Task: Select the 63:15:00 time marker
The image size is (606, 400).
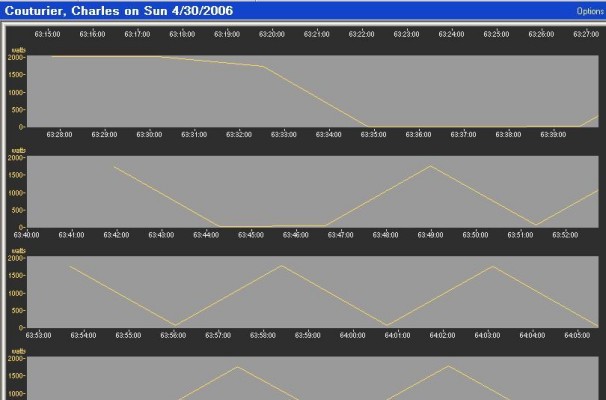Action: click(x=47, y=34)
